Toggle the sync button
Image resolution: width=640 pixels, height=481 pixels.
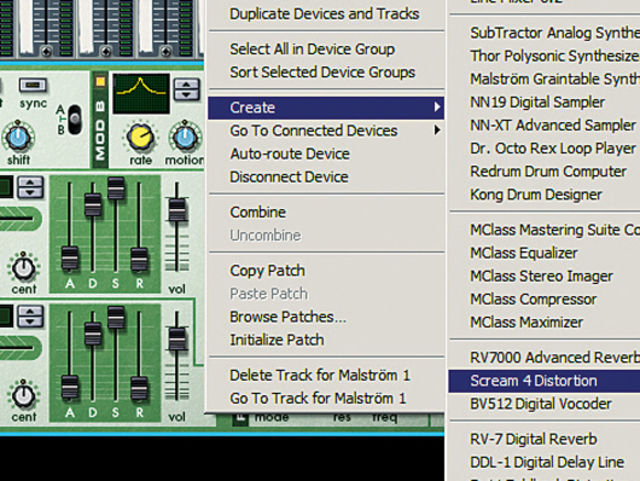(33, 85)
